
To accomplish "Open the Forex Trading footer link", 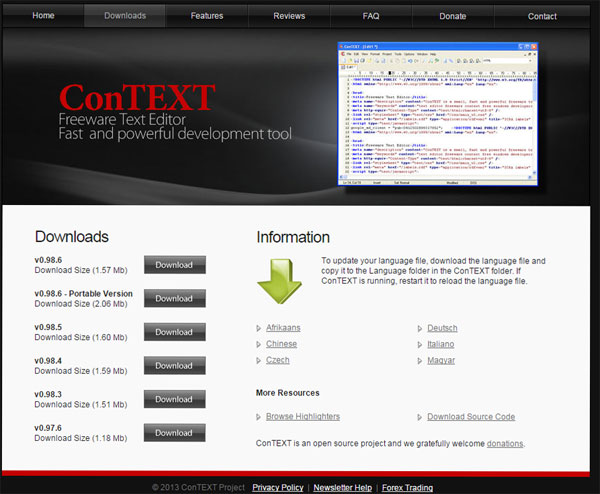I will (407, 487).
